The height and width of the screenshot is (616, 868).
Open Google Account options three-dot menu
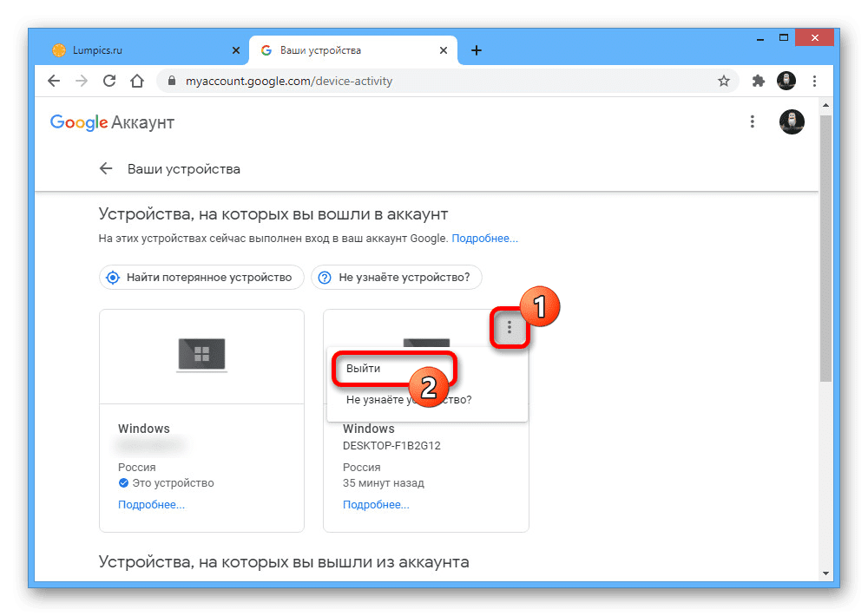pyautogui.click(x=753, y=122)
